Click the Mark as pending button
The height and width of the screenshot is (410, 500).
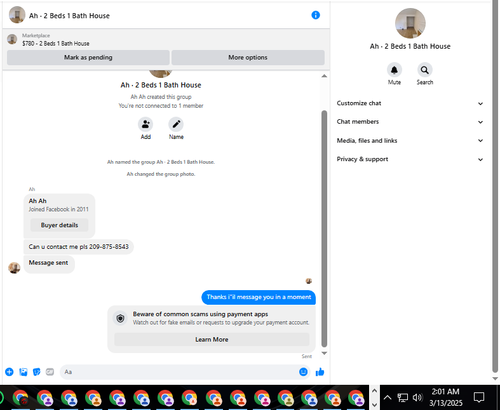pyautogui.click(x=88, y=57)
